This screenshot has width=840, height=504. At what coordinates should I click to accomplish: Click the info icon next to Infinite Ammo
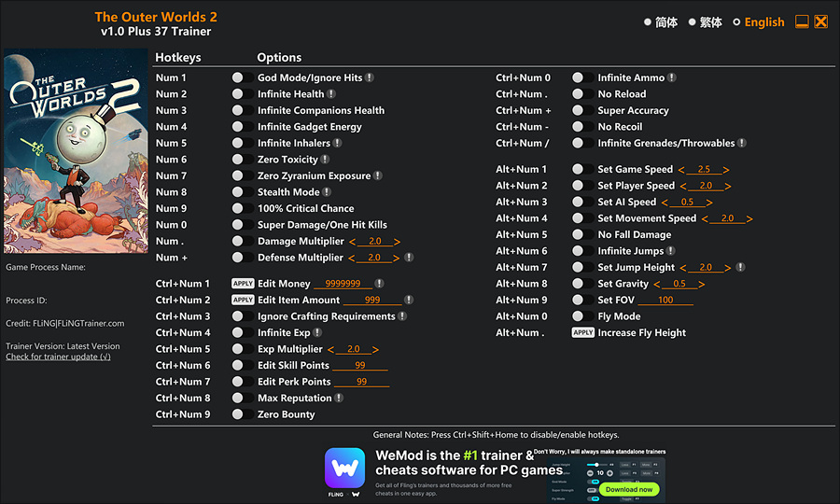[672, 78]
